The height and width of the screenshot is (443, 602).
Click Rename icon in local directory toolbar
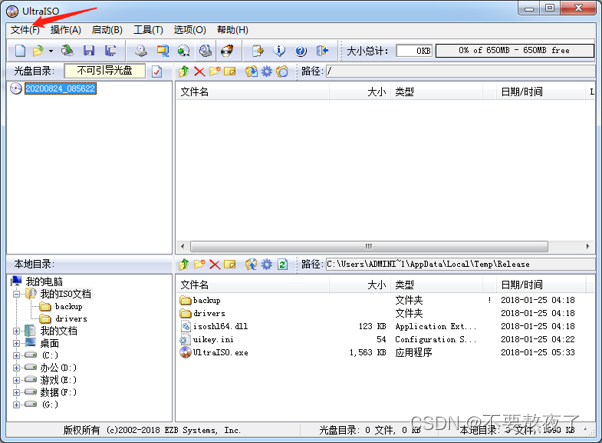pyautogui.click(x=230, y=264)
